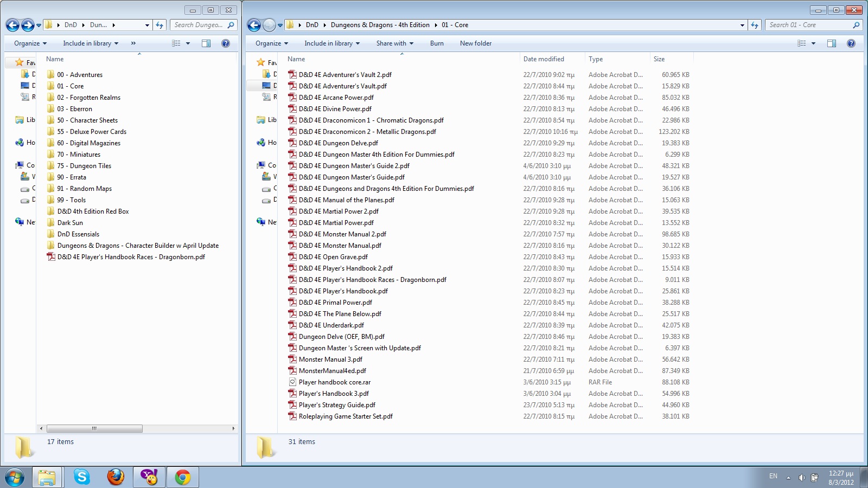Sort by Name column in right window
The width and height of the screenshot is (868, 488).
(401, 59)
